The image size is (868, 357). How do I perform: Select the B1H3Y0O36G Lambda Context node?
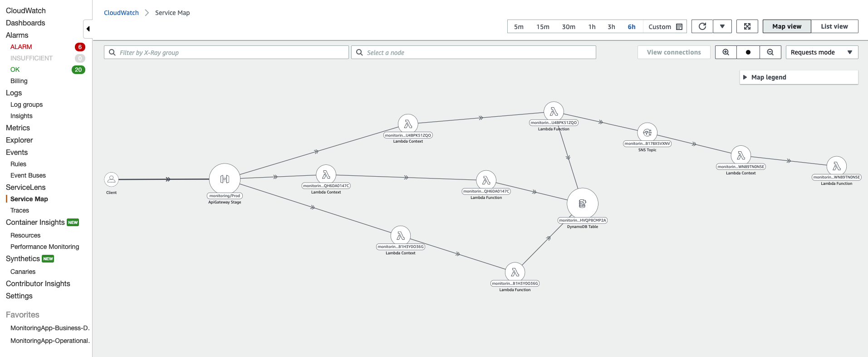click(x=401, y=236)
